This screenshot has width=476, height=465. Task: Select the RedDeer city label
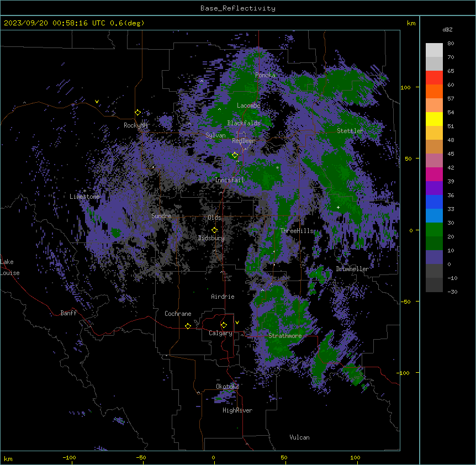(244, 141)
